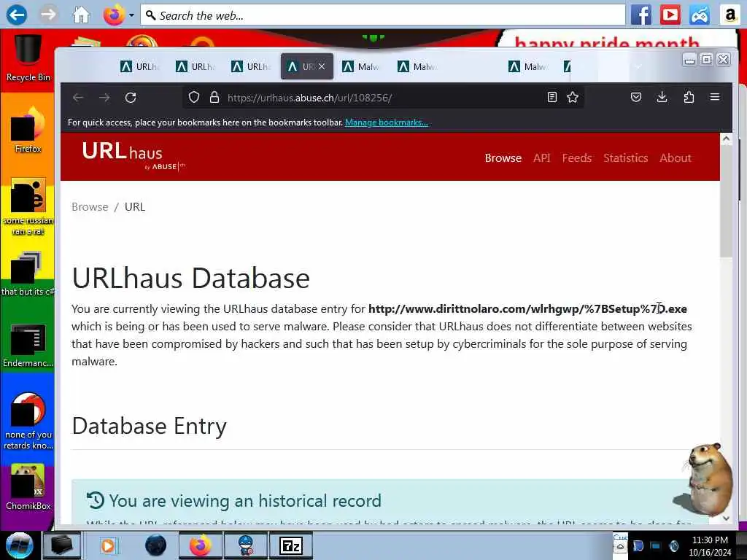Show hidden system tray icons

(x=620, y=547)
